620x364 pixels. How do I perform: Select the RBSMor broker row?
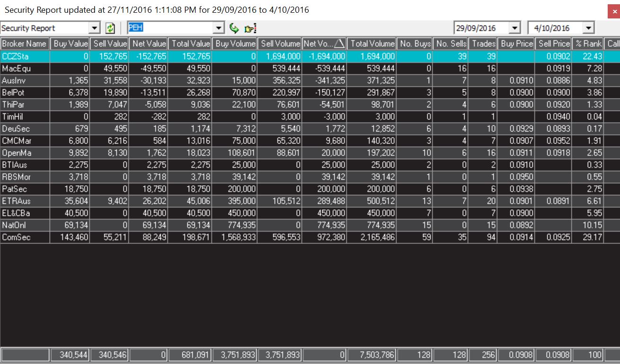point(310,177)
